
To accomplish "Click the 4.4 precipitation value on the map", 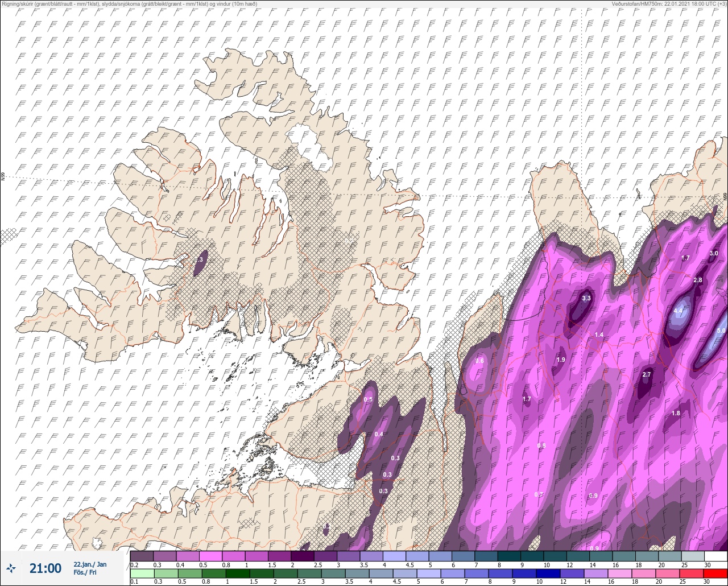I will coord(678,311).
